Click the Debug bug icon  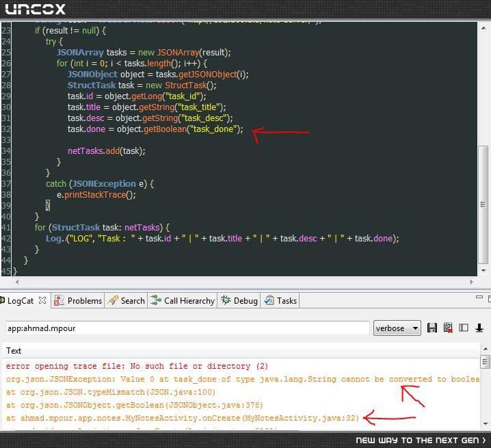coord(226,300)
